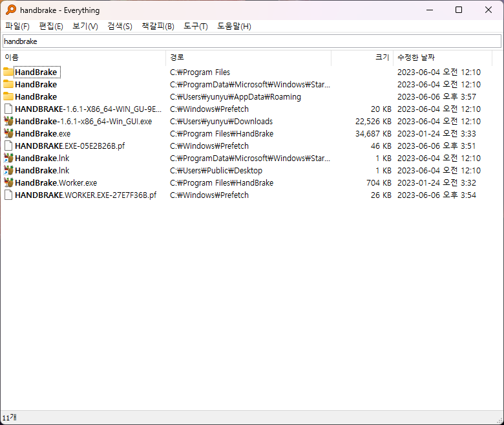
Task: Click date 2023-06-06 오후 3:57
Action: click(437, 96)
